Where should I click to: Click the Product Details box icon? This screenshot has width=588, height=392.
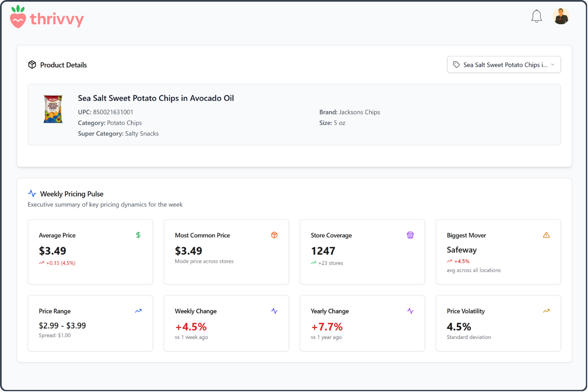pos(32,65)
